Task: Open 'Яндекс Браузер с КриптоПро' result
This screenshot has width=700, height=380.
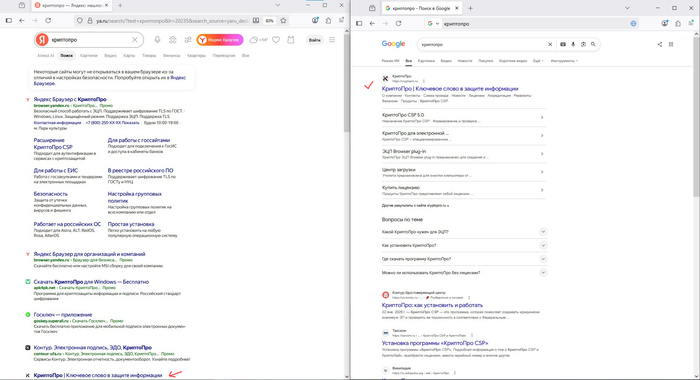Action: tap(70, 99)
